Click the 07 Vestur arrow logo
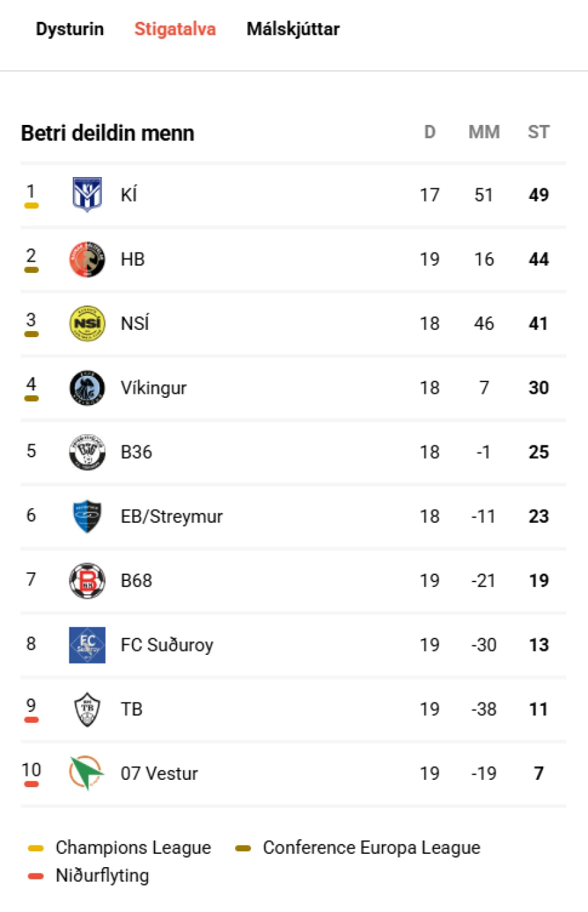The width and height of the screenshot is (588, 912). (87, 773)
